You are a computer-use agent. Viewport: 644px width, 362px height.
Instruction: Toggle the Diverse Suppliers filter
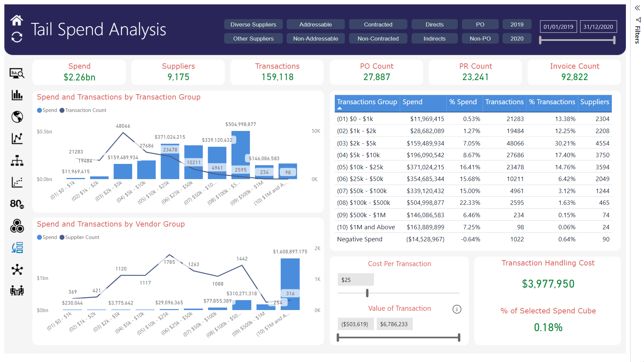tap(253, 24)
